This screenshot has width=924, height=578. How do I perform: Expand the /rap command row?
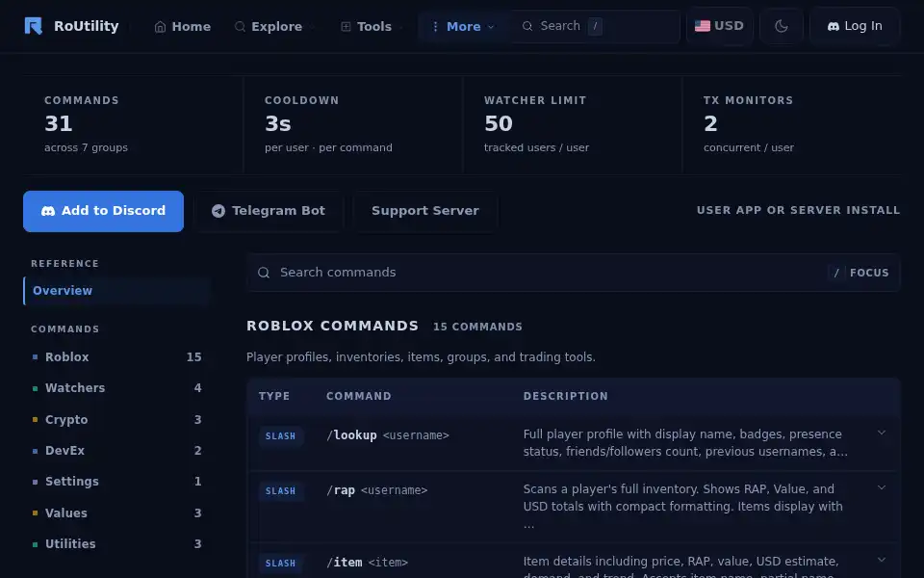pos(882,487)
